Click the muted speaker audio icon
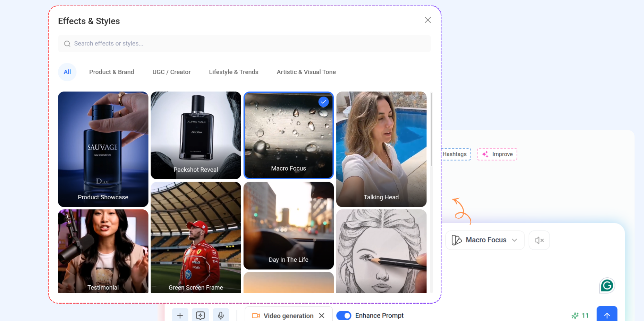Image resolution: width=644 pixels, height=321 pixels. click(x=539, y=240)
